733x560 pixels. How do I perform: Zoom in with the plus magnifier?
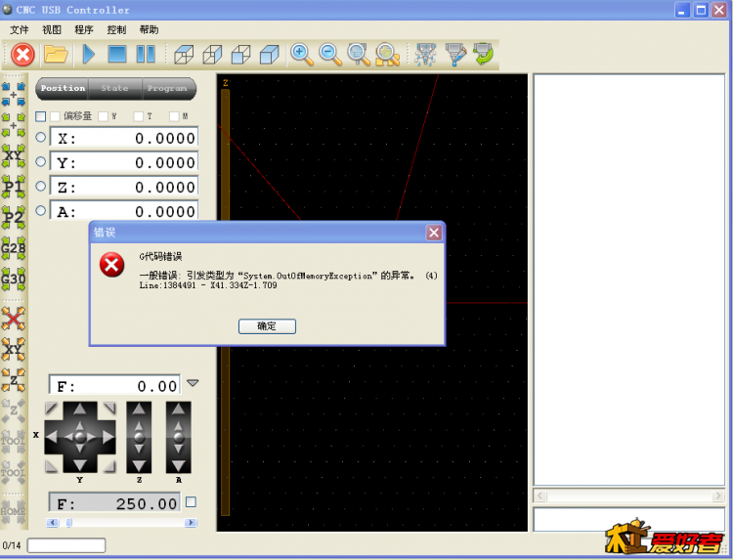pos(302,54)
